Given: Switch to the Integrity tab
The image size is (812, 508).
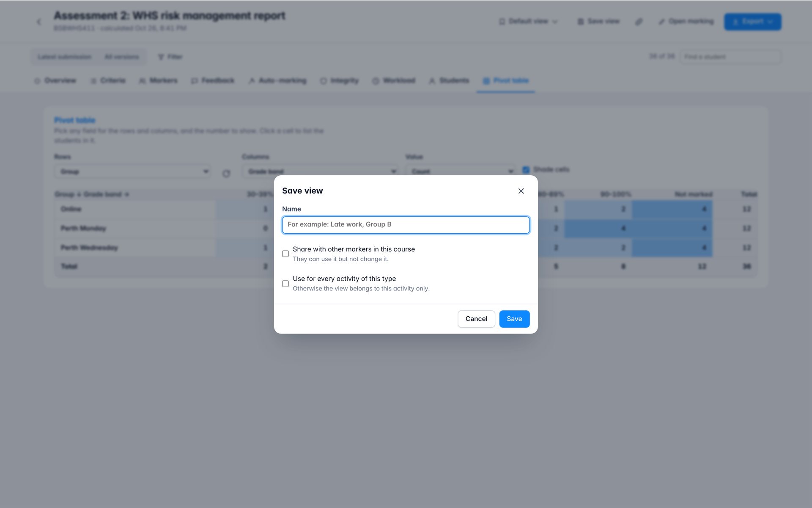Looking at the screenshot, I should (x=339, y=80).
